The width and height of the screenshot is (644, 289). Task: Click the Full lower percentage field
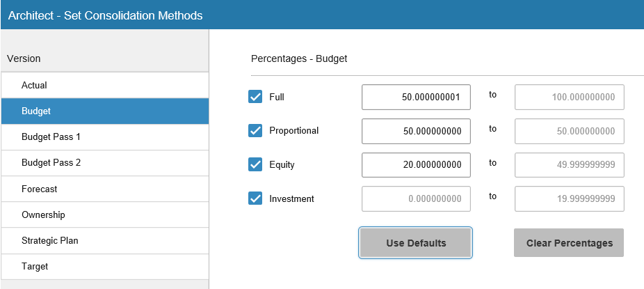pos(416,97)
